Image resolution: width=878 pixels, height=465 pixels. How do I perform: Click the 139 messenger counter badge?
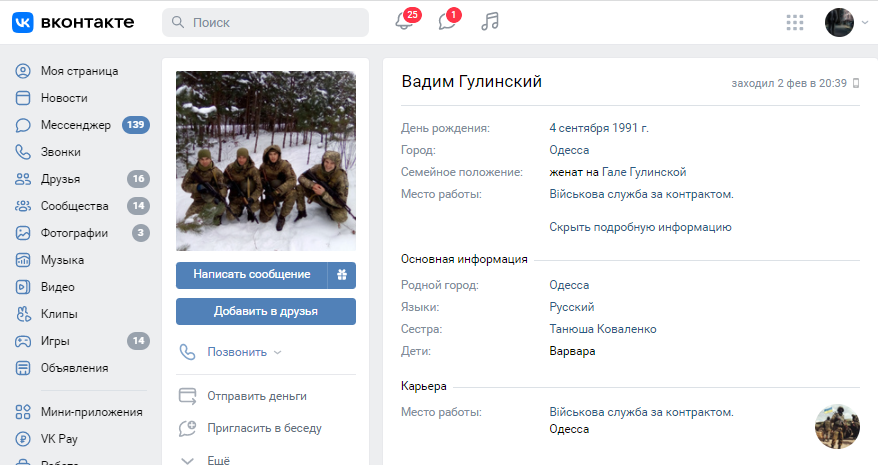coord(136,125)
